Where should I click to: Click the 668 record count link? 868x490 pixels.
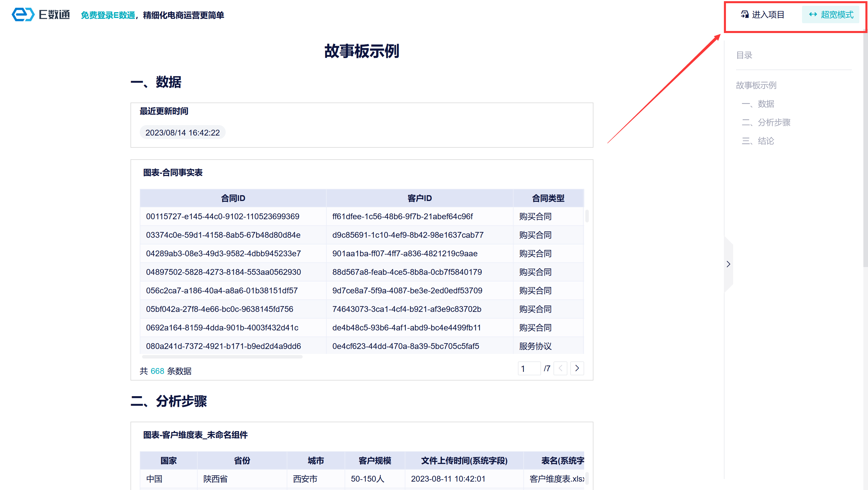coord(157,371)
